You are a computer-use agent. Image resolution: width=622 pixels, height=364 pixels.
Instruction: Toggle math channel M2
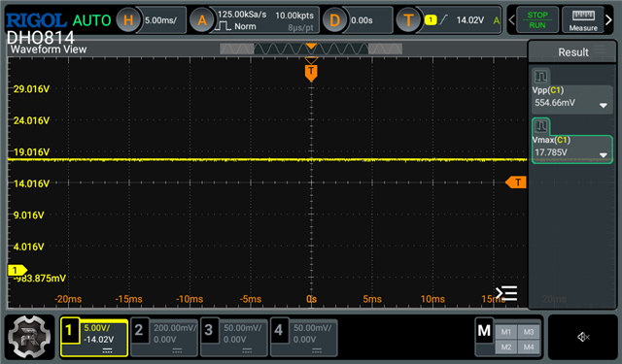coord(506,347)
